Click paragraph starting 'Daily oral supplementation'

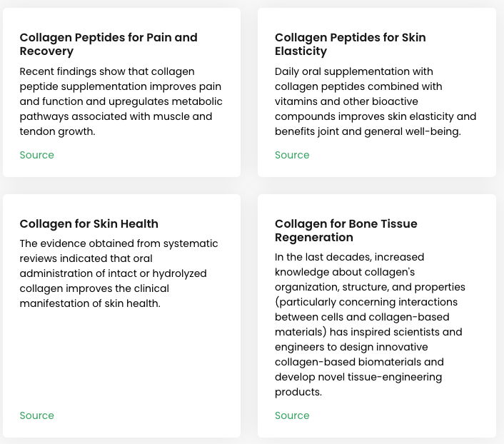click(x=376, y=101)
